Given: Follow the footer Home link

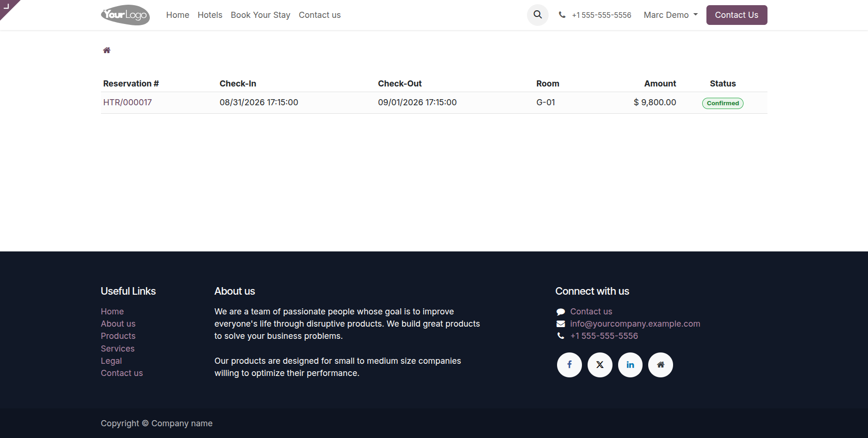Looking at the screenshot, I should (x=112, y=312).
